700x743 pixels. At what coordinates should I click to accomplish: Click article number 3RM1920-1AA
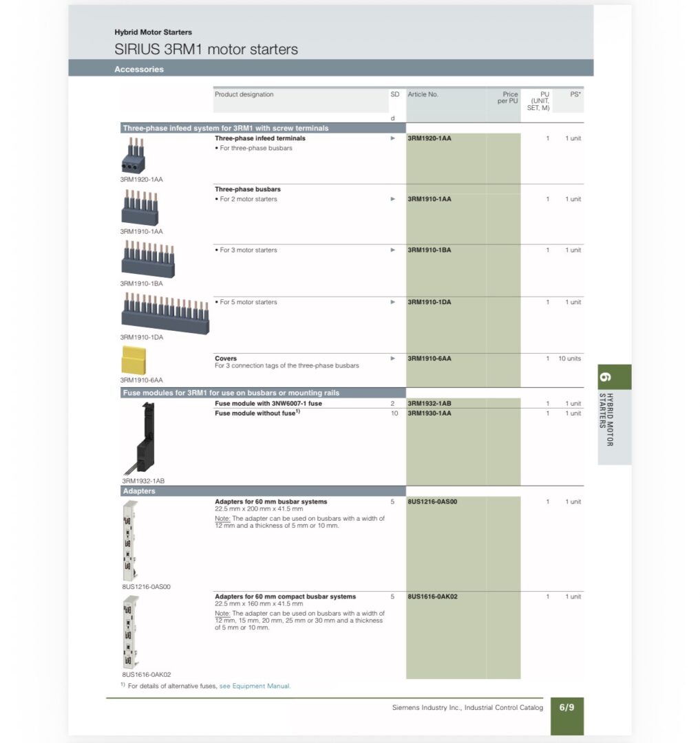pos(429,138)
